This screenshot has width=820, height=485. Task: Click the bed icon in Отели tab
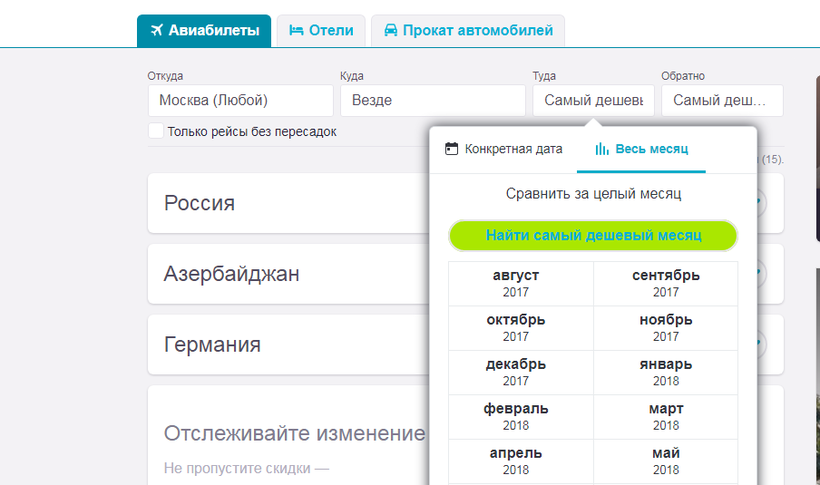pos(296,31)
